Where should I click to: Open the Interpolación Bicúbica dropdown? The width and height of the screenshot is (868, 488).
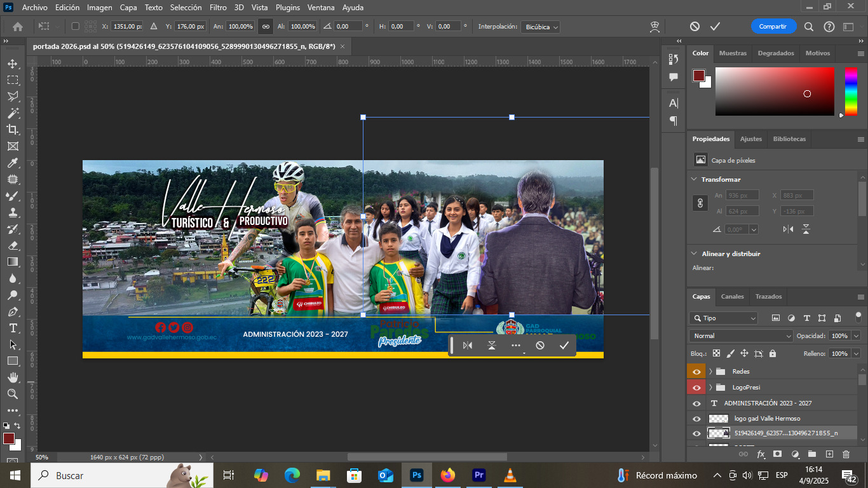[x=540, y=27]
